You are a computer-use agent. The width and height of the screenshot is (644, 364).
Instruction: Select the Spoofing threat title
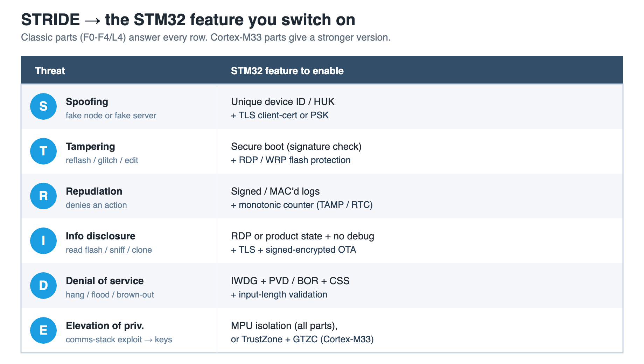pyautogui.click(x=87, y=102)
